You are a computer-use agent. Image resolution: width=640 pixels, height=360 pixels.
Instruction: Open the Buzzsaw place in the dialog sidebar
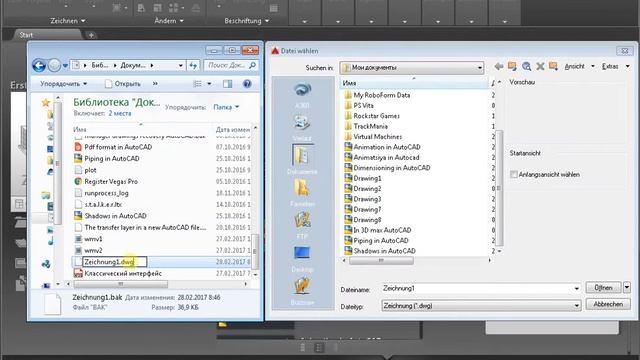point(302,291)
